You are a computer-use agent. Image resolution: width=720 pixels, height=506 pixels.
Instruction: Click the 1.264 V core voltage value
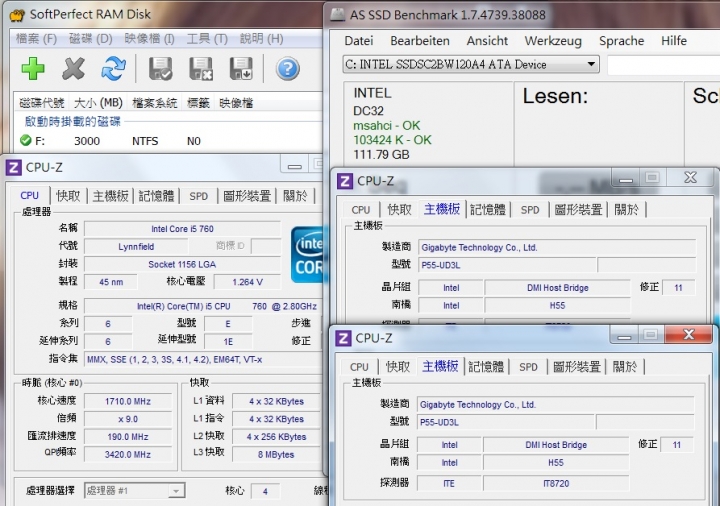coord(248,282)
